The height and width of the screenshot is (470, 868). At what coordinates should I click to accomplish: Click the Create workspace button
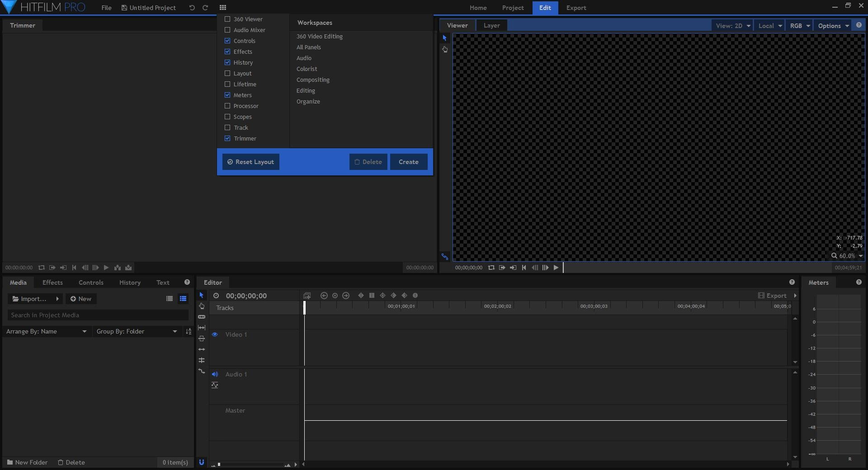tap(409, 162)
